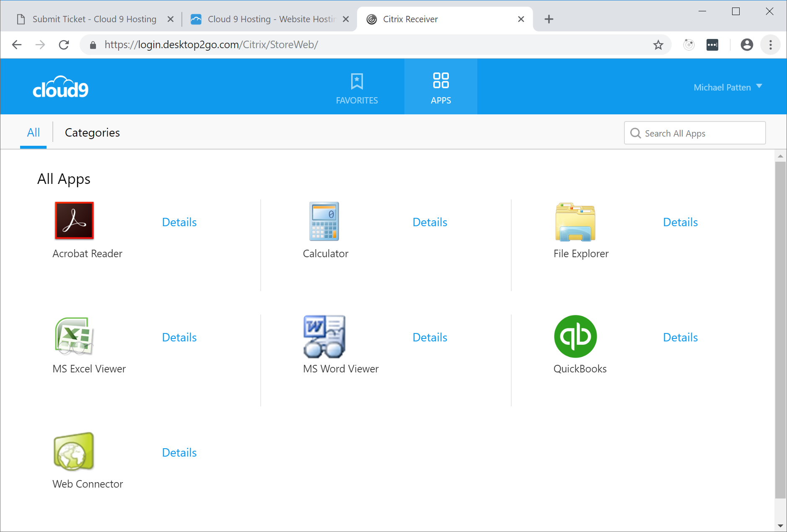View Details for Acrobat Reader
Image resolution: width=787 pixels, height=532 pixels.
coord(179,222)
